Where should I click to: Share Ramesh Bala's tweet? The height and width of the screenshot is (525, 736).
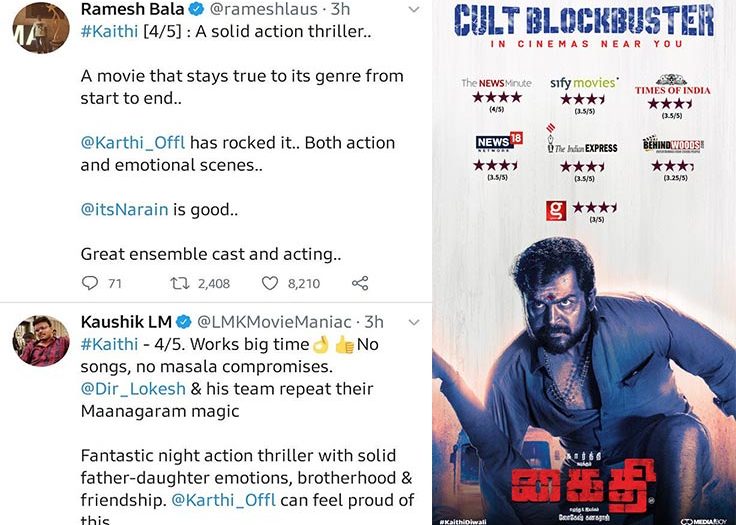[x=360, y=283]
